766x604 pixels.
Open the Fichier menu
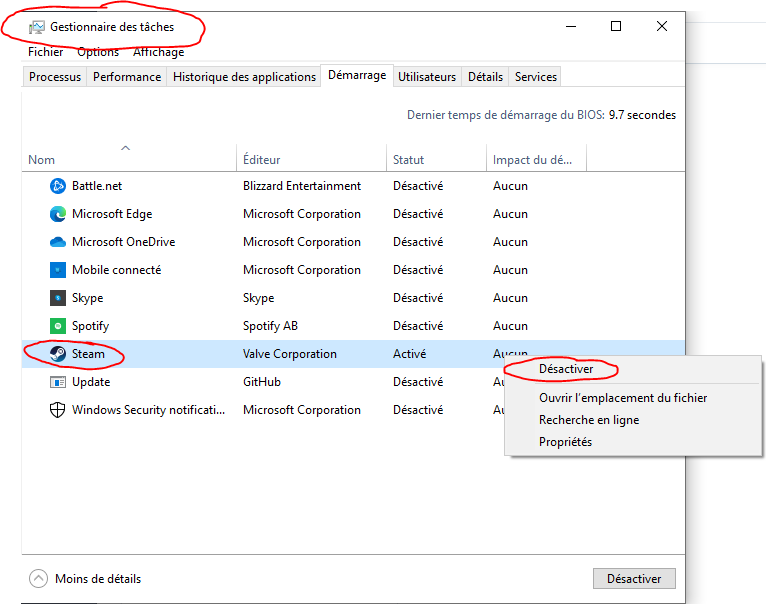point(45,52)
